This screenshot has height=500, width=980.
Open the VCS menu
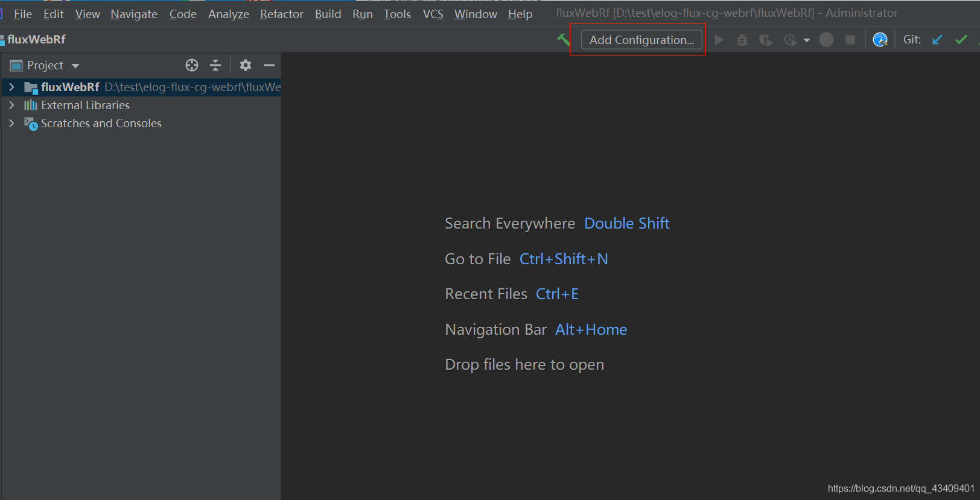433,14
